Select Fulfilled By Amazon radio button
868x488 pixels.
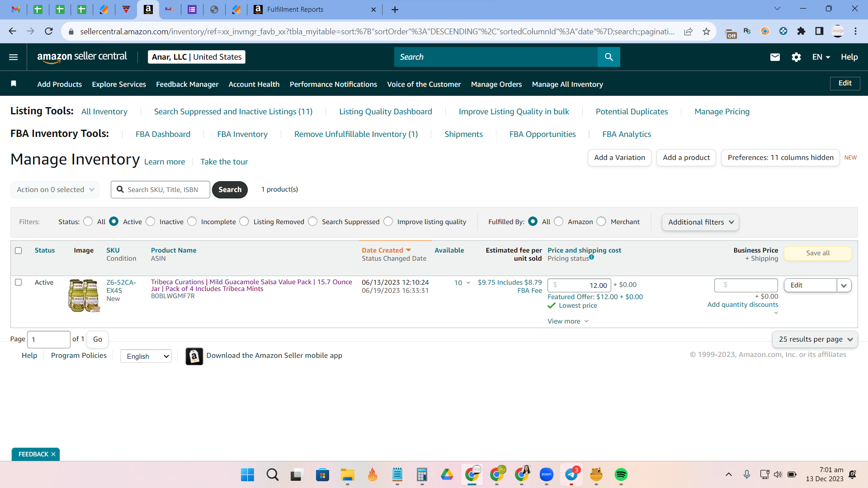tap(559, 221)
